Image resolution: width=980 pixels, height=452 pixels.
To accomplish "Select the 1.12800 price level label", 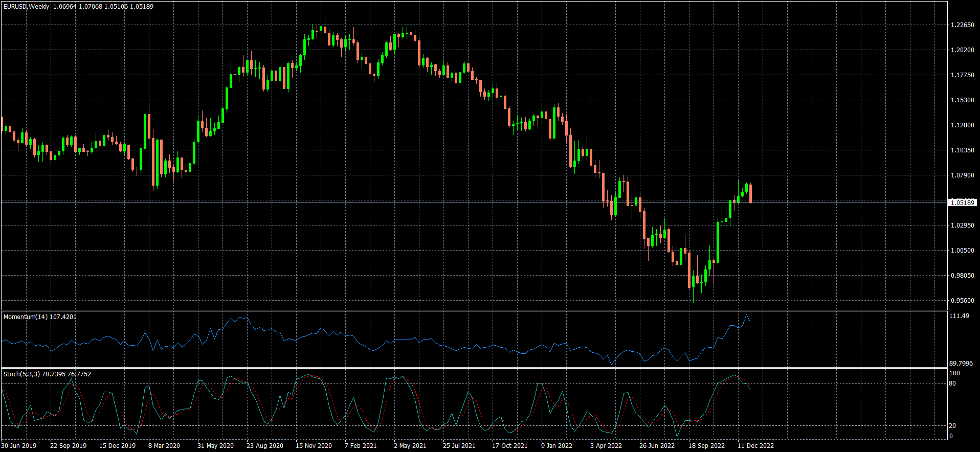I will pyautogui.click(x=962, y=125).
